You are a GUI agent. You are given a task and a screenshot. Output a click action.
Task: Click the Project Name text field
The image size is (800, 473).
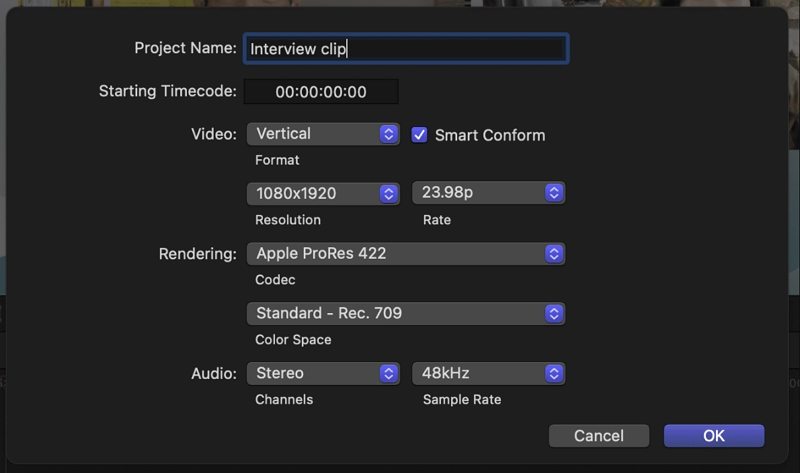[x=406, y=48]
